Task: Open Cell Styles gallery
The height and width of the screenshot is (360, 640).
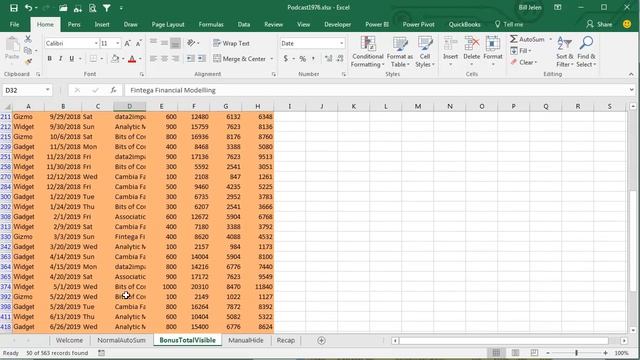Action: tap(425, 51)
